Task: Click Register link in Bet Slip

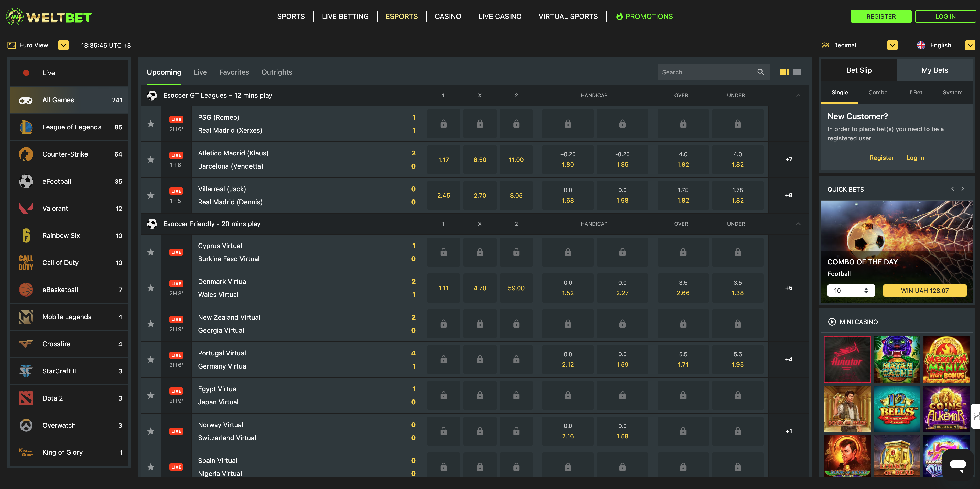Action: click(x=881, y=158)
